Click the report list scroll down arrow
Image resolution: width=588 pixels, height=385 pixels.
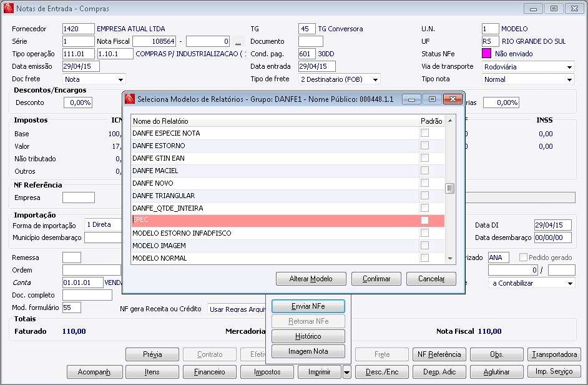click(450, 258)
